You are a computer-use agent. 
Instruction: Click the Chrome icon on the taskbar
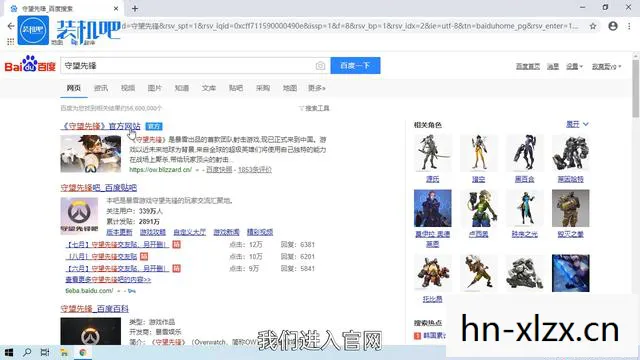[82, 352]
